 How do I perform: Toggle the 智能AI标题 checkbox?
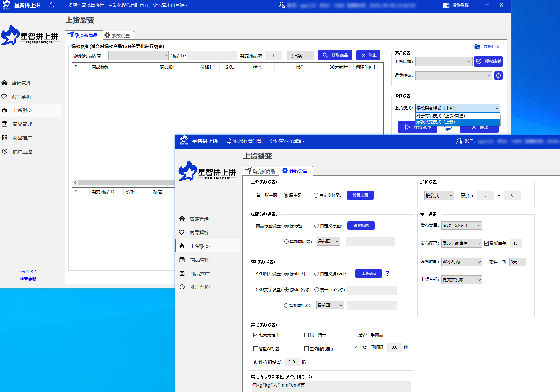point(255,348)
